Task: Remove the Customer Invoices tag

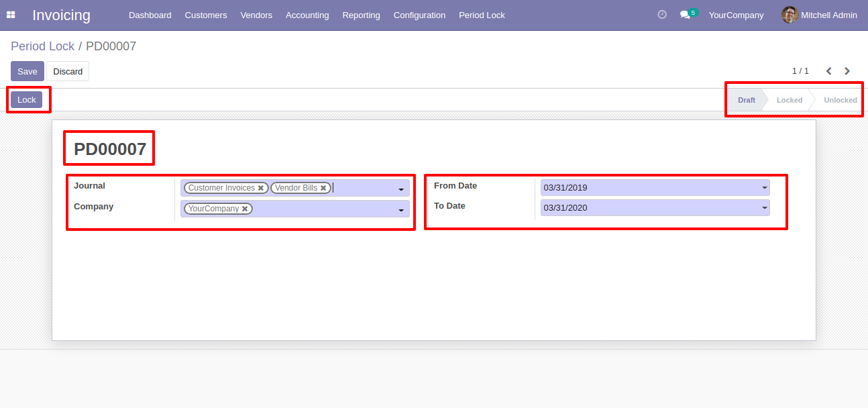Action: pos(261,189)
